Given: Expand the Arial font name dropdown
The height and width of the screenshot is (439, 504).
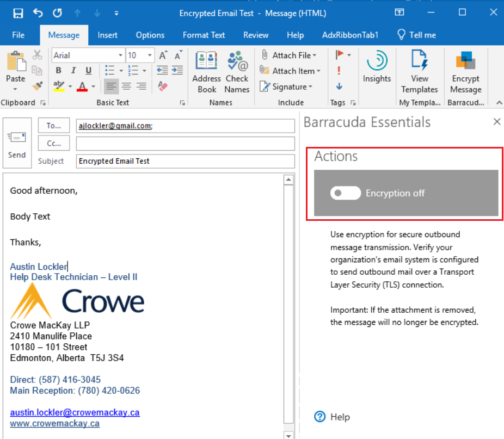Looking at the screenshot, I should [120, 55].
